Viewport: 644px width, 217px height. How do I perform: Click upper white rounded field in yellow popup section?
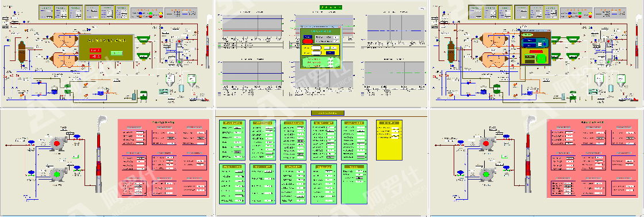pyautogui.click(x=316, y=48)
